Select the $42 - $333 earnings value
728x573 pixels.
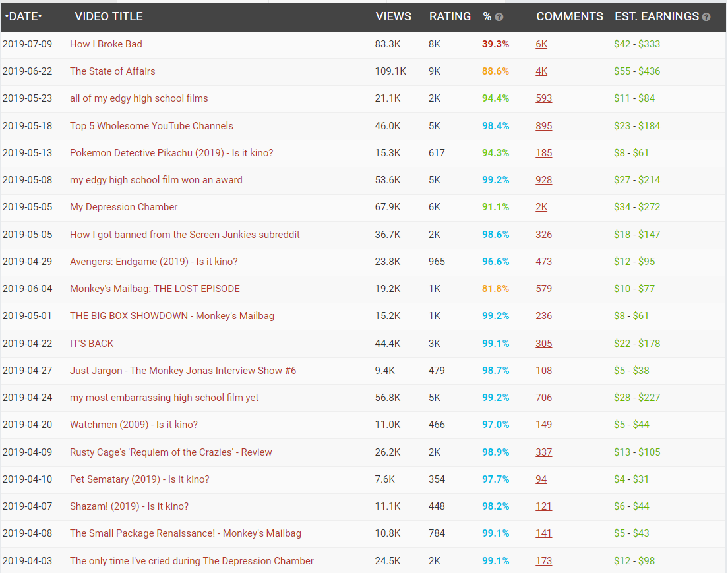[x=637, y=44]
